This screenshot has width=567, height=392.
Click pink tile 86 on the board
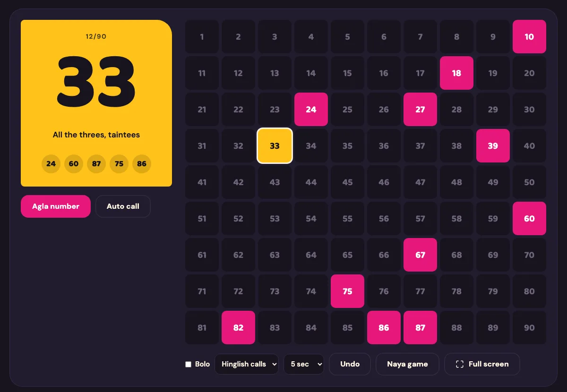tap(384, 328)
